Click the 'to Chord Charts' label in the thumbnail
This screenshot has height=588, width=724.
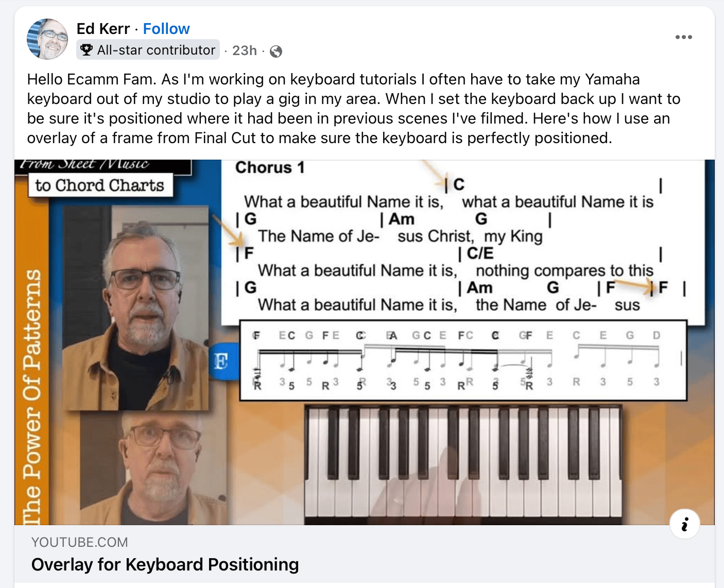coord(99,185)
